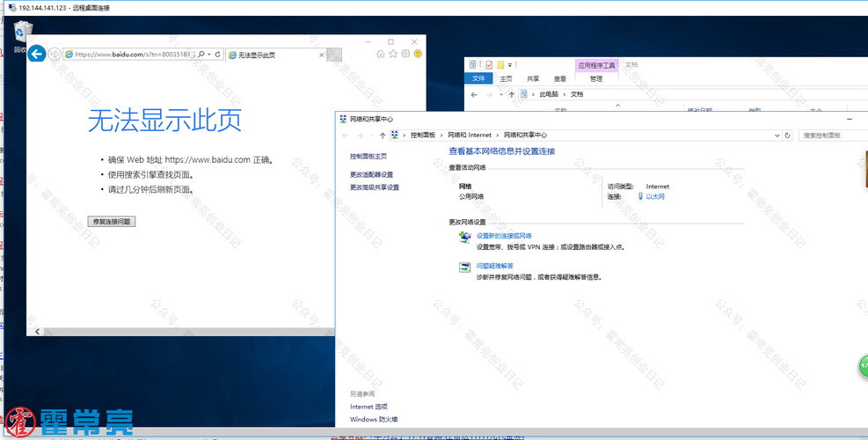868x440 pixels.
Task: Click back arrow in File Explorer
Action: click(474, 94)
